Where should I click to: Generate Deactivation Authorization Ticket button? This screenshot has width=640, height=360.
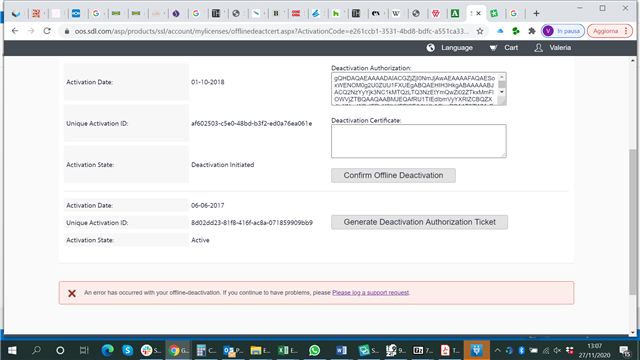(419, 222)
